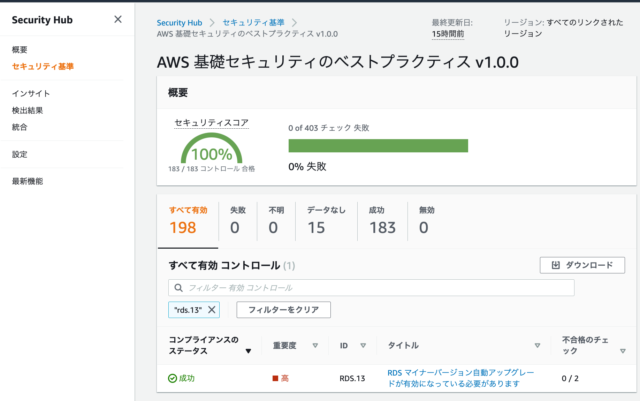Click the フィルターをクリア button

click(283, 310)
